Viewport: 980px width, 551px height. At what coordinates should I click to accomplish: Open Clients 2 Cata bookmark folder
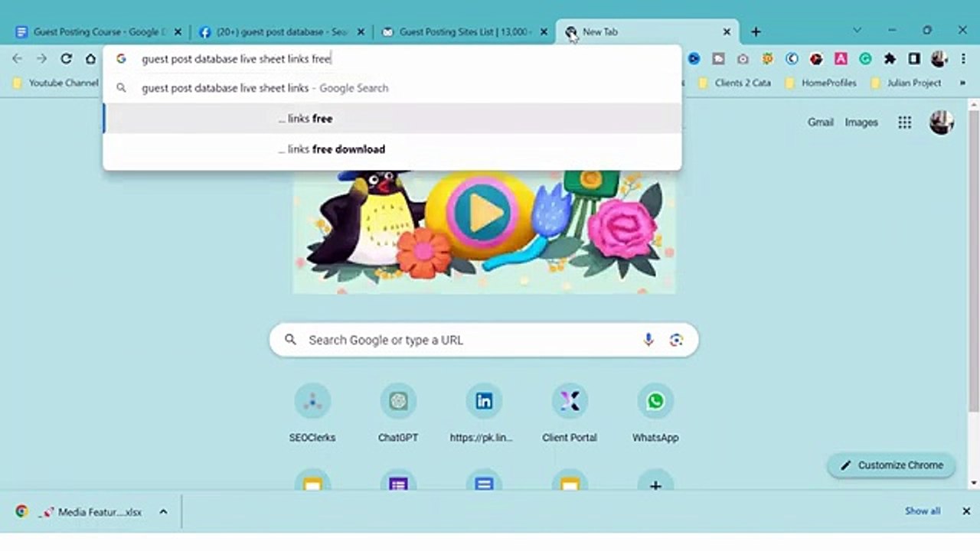click(x=735, y=83)
